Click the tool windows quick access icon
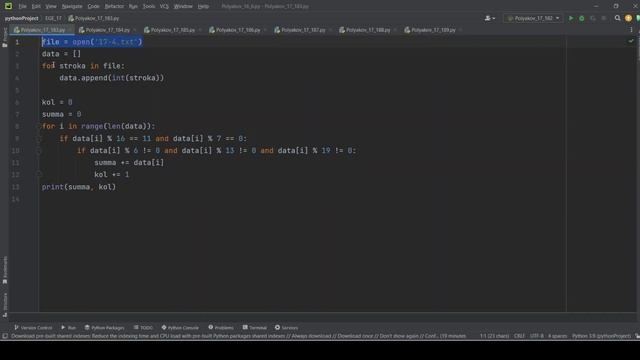The width and height of the screenshot is (640, 360). (5, 336)
